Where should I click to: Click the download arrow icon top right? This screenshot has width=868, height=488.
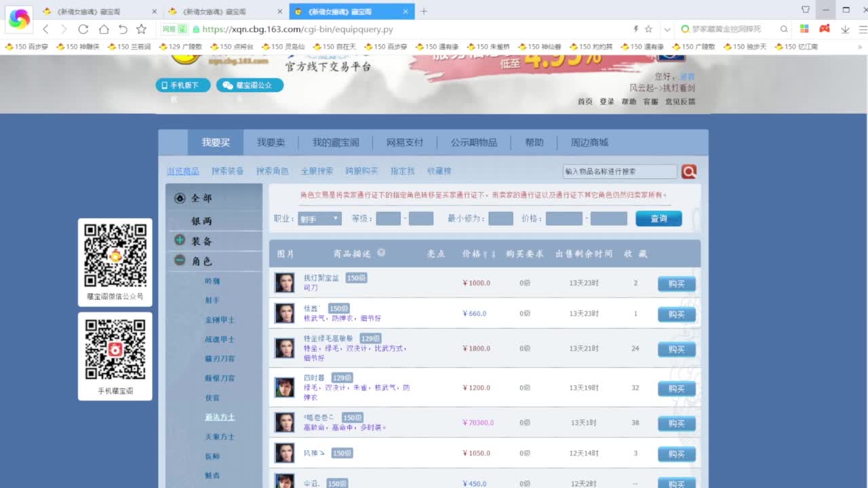(845, 30)
